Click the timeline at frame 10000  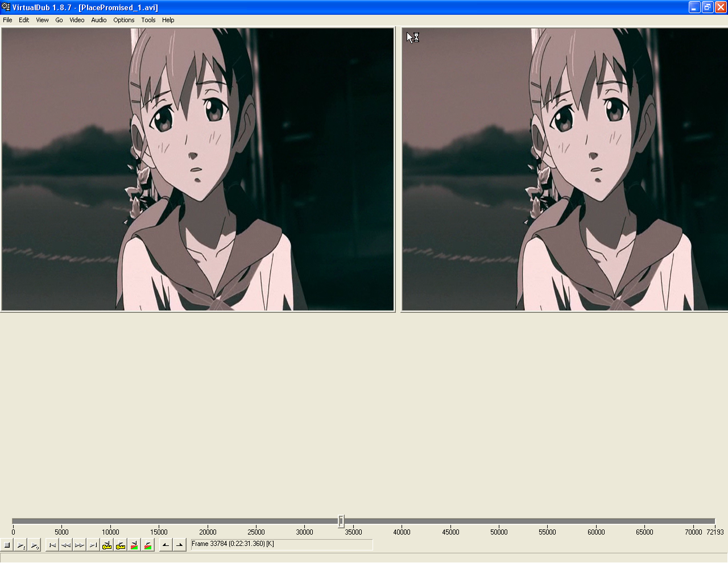coord(110,521)
